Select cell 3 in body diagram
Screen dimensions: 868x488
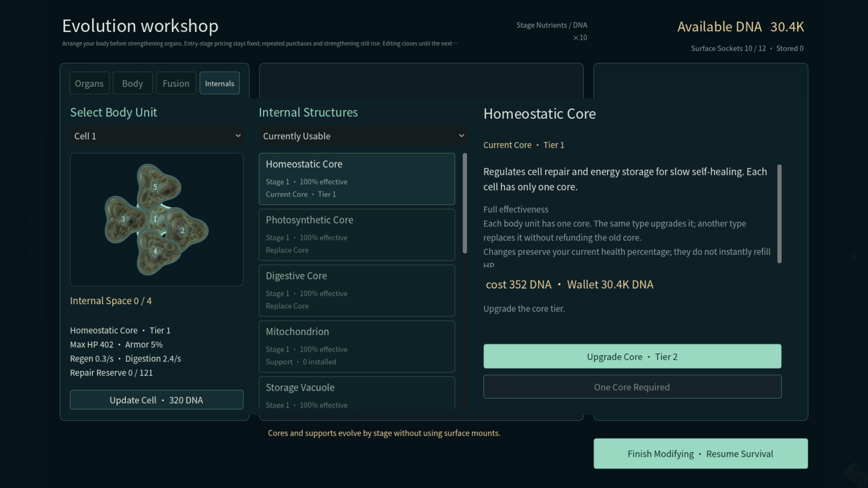[x=124, y=220]
